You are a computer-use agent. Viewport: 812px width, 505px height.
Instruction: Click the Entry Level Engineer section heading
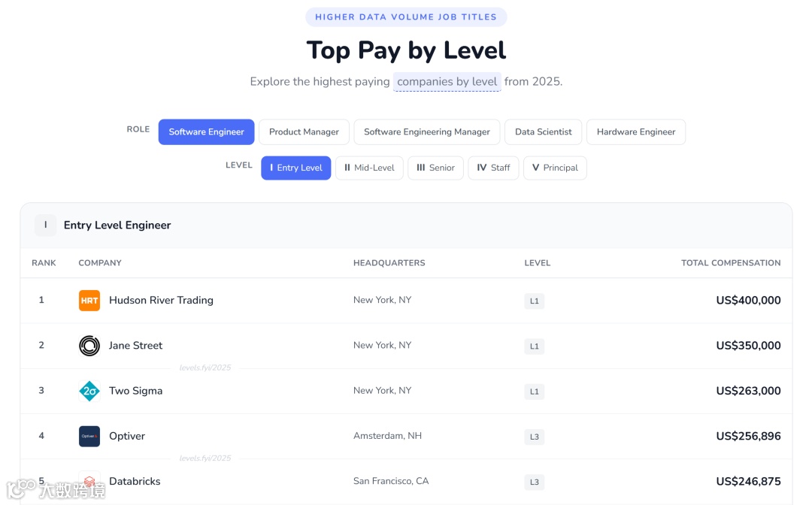[117, 225]
